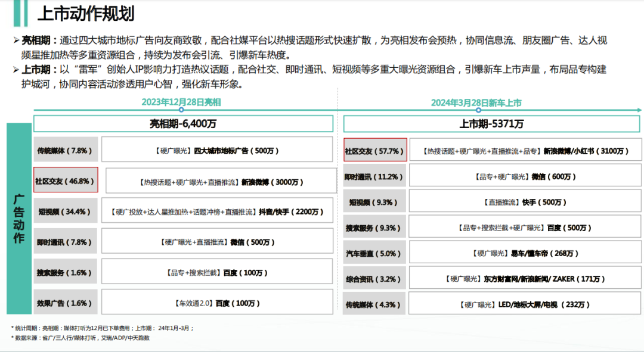Click the 四大城市地标广告 (500万) box

pyautogui.click(x=217, y=149)
